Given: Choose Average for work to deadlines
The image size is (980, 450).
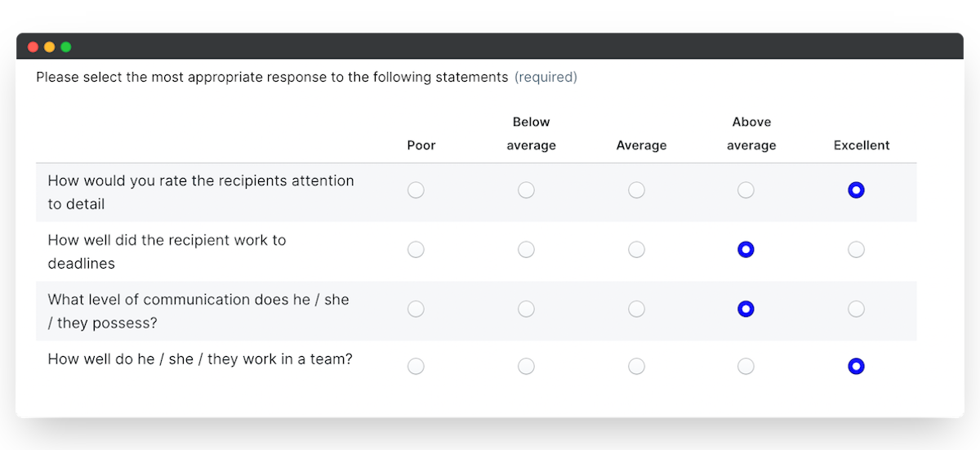Looking at the screenshot, I should (x=636, y=250).
